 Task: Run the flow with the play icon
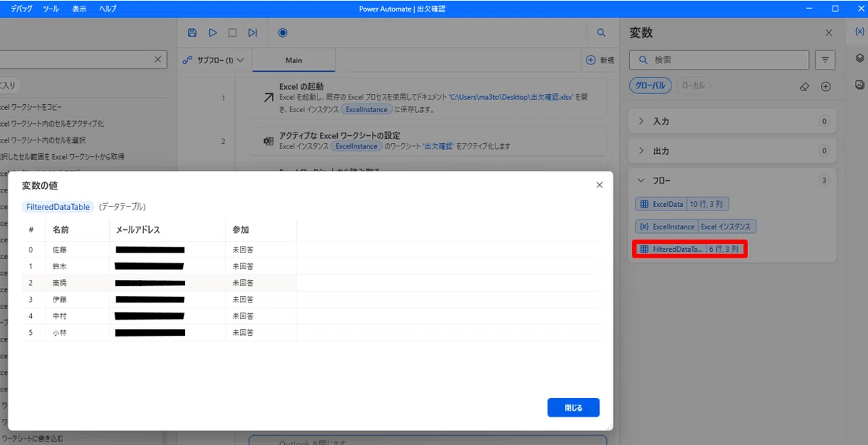213,33
